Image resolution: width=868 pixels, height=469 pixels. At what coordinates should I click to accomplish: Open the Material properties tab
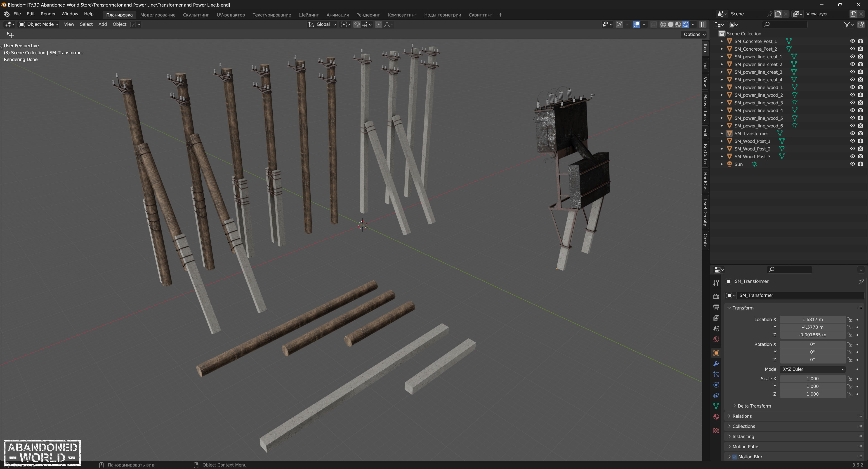[716, 417]
